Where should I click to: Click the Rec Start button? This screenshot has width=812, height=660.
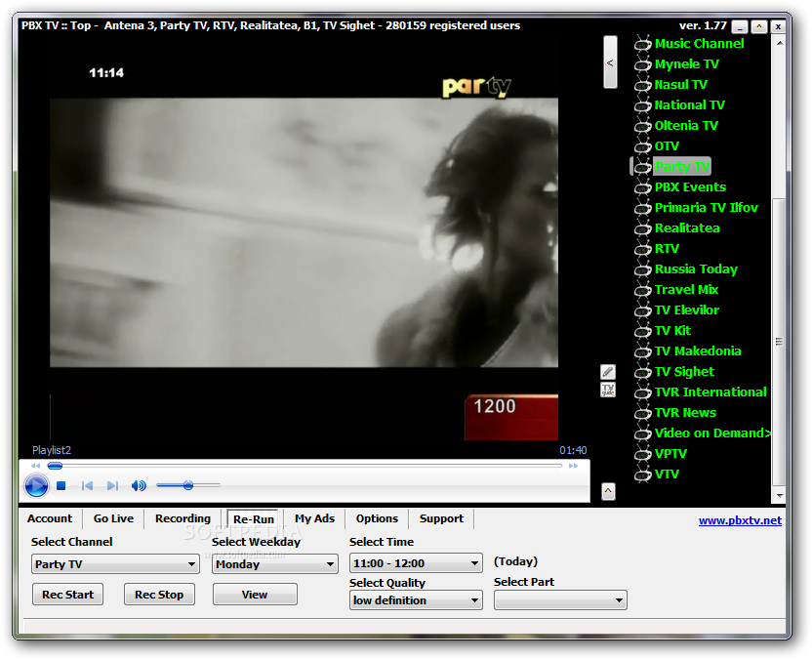[68, 595]
